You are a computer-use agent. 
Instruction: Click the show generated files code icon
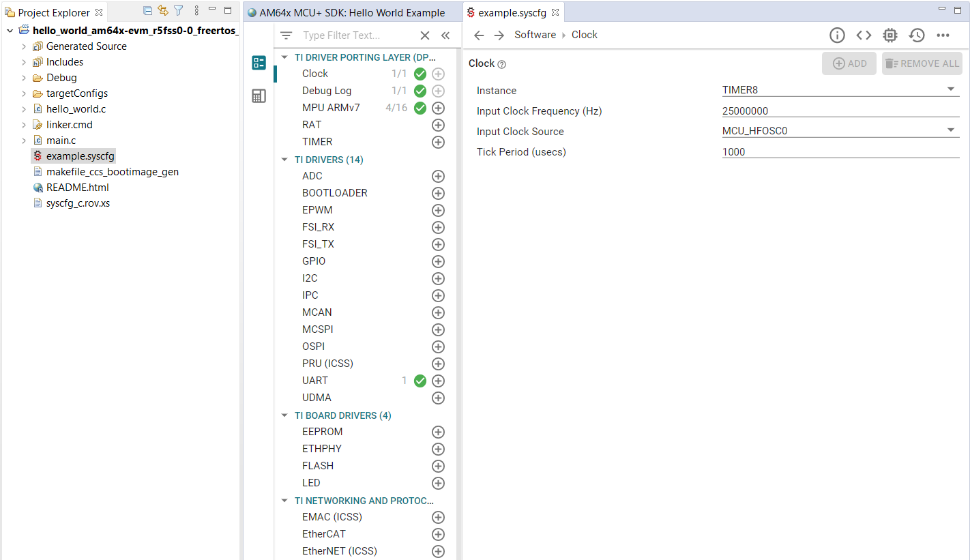[x=864, y=35]
